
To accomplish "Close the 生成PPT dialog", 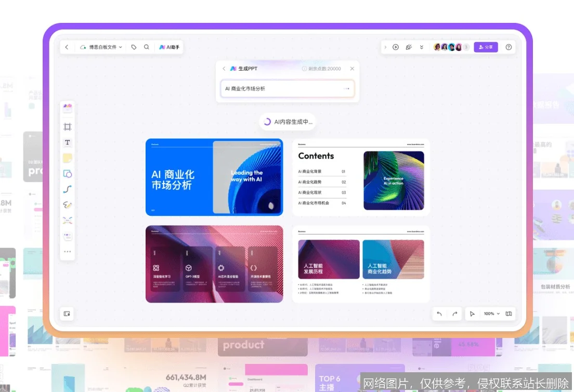I will [x=351, y=68].
